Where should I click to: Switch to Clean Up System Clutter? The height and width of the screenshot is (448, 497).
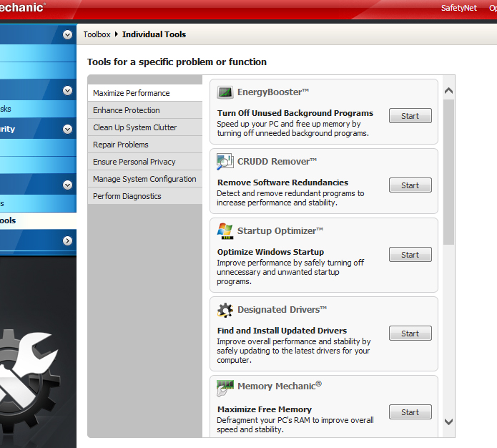click(x=145, y=127)
